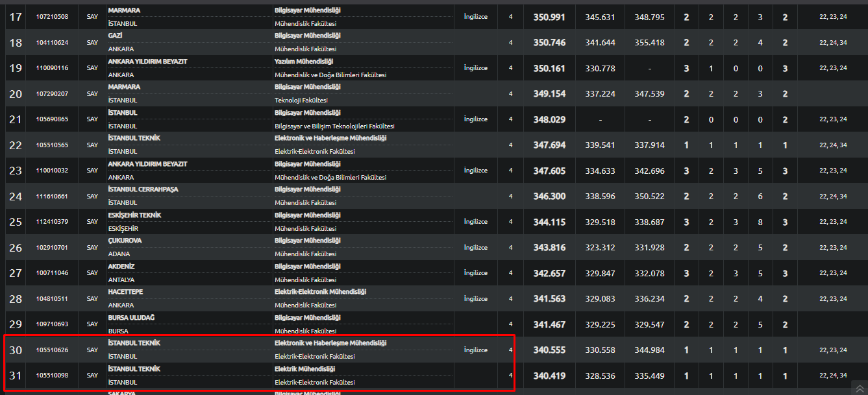Click the city ADANA
This screenshot has height=395, width=868.
[x=119, y=254]
